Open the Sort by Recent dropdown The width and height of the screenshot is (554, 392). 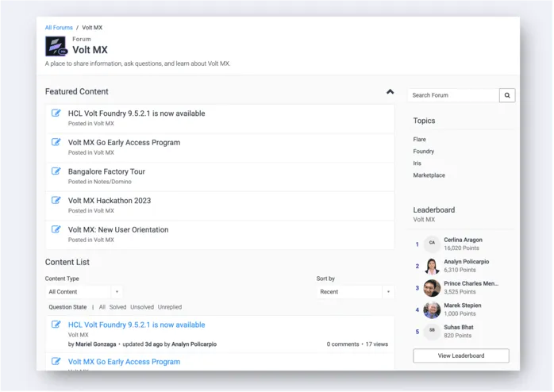355,292
